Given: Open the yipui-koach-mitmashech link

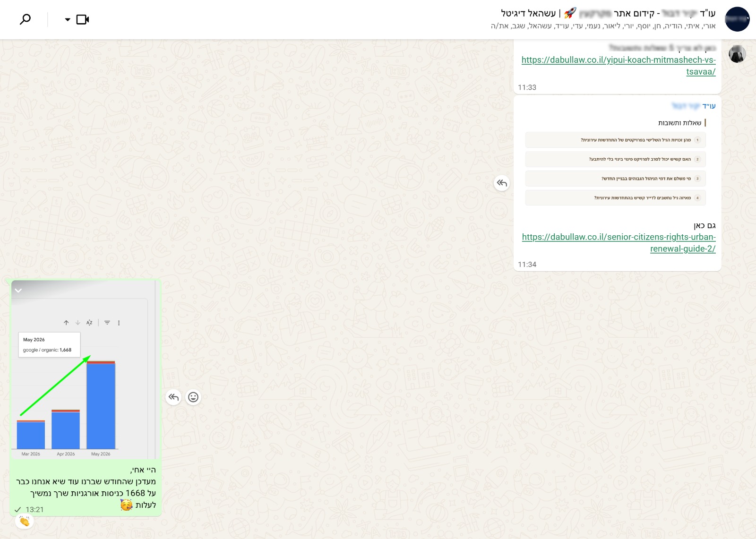Looking at the screenshot, I should pos(619,66).
